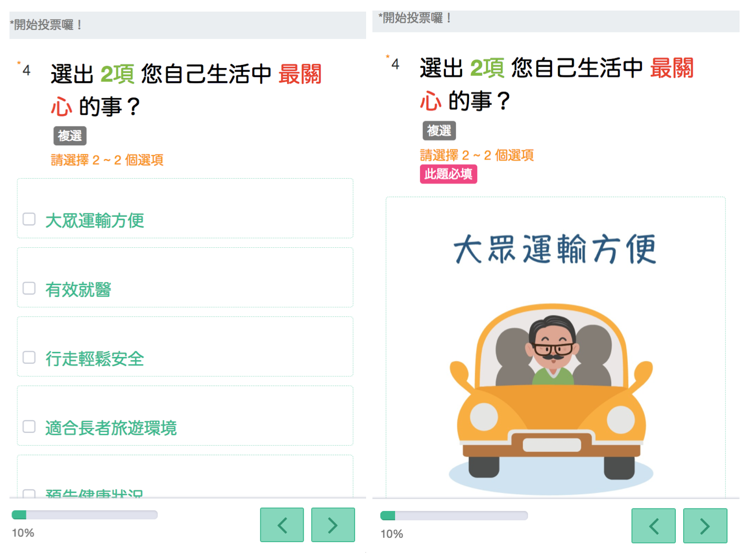Click the 行走輕鬆安全 option label
Viewport: 748px width, 560px height.
click(x=94, y=359)
